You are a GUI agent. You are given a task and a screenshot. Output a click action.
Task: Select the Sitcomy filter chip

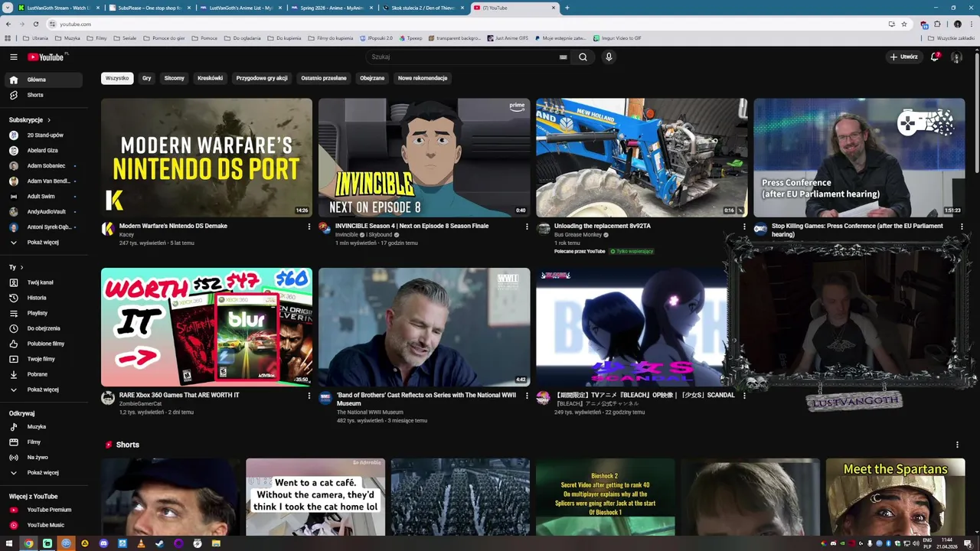[174, 78]
